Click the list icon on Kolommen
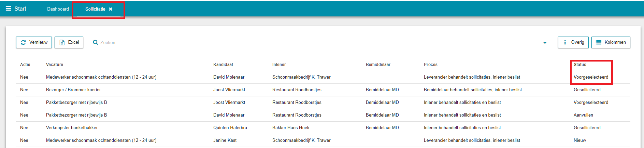This screenshot has width=644, height=148. (x=599, y=42)
